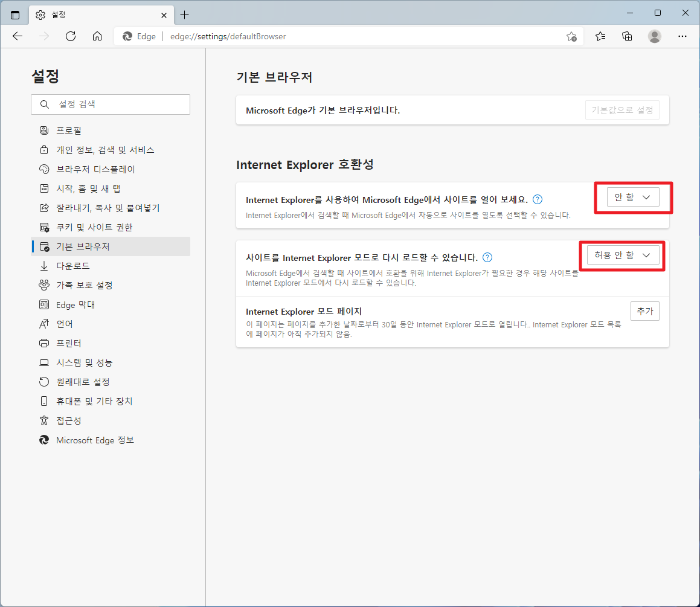The height and width of the screenshot is (607, 700).
Task: Open 원래대로 설정 section
Action: (x=111, y=382)
